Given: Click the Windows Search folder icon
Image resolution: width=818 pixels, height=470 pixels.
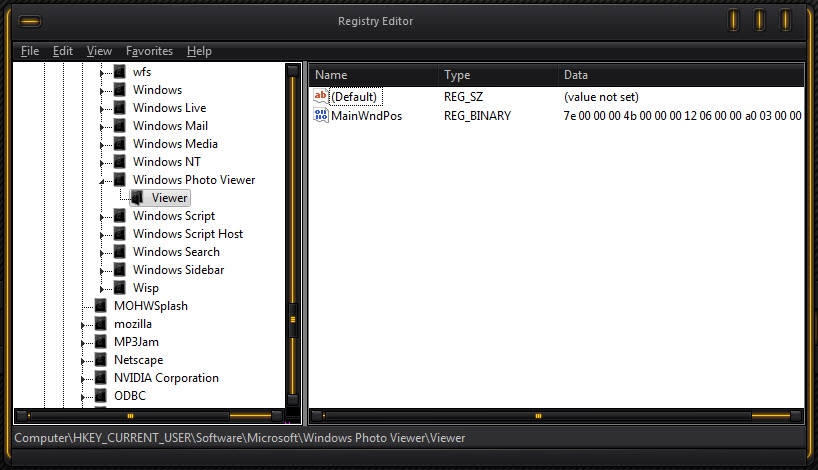Looking at the screenshot, I should (119, 252).
